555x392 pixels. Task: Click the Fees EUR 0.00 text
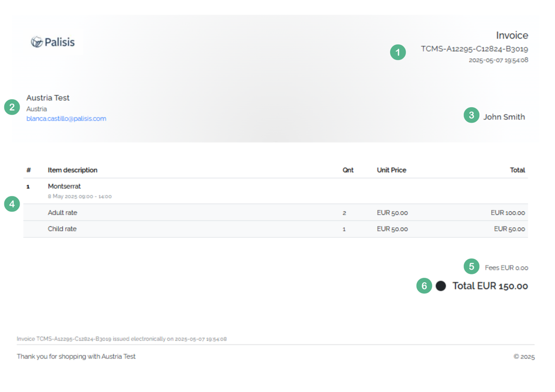click(x=506, y=268)
